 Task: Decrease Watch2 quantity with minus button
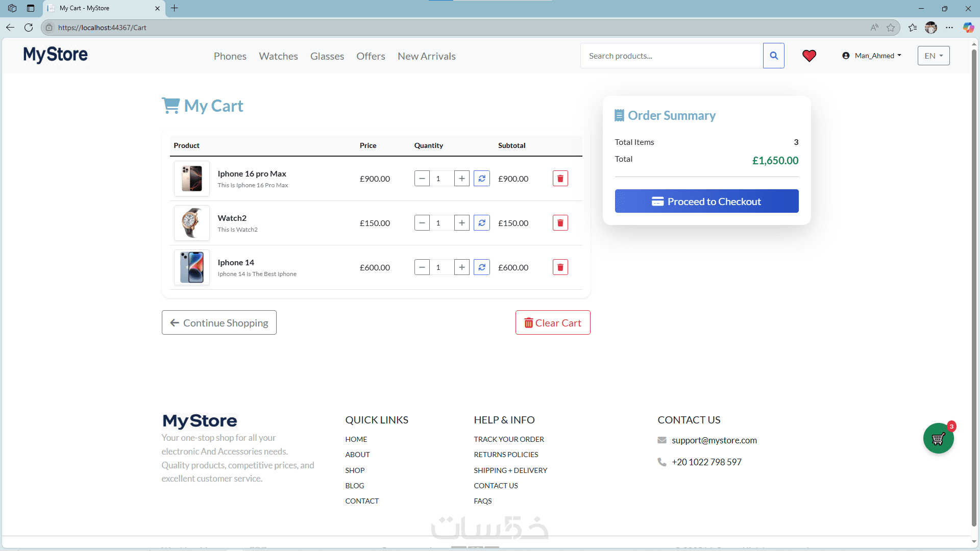pyautogui.click(x=422, y=223)
